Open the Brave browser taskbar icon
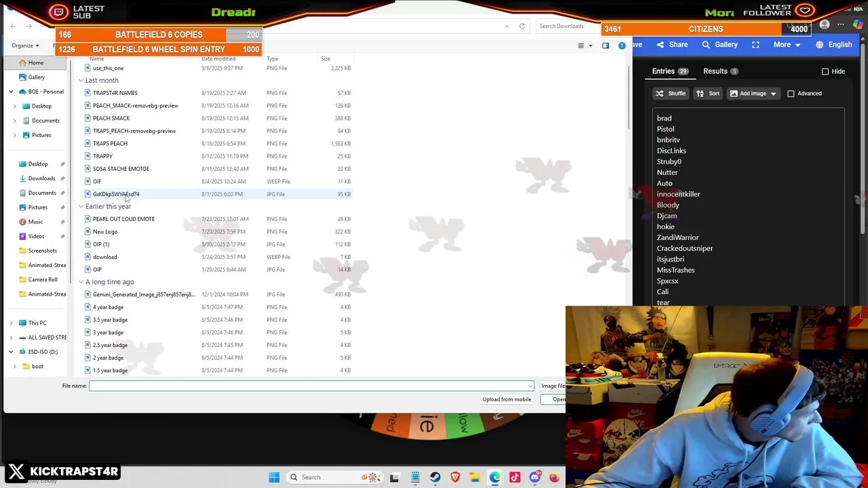 (x=455, y=477)
